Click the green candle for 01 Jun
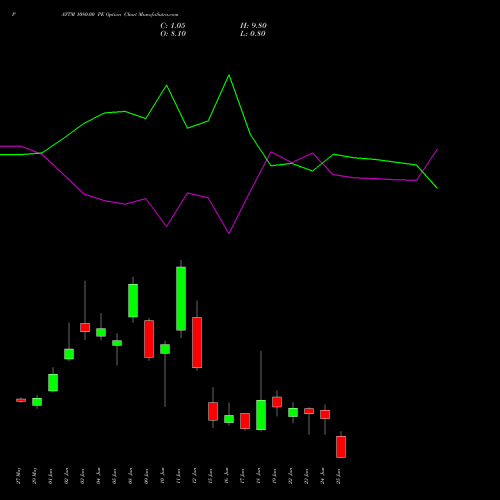 [x=53, y=382]
